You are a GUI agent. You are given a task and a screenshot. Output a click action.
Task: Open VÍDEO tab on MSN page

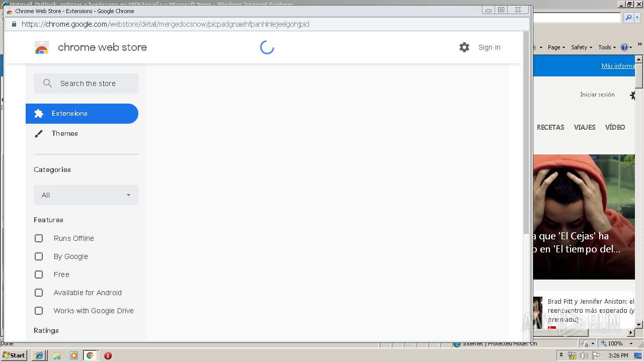coord(615,127)
